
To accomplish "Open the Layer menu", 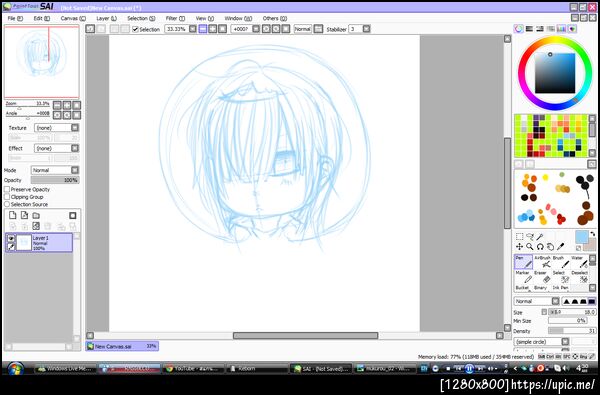I will pos(106,18).
